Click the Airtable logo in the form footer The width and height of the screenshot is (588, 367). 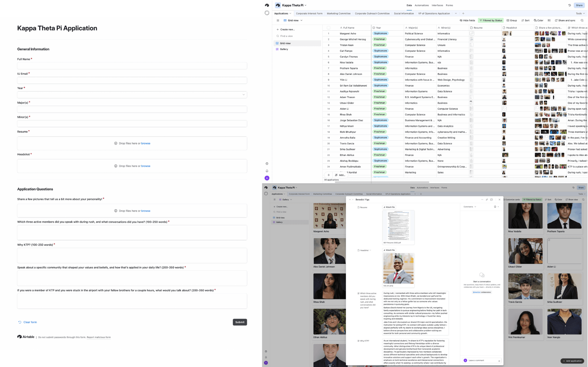(26, 337)
